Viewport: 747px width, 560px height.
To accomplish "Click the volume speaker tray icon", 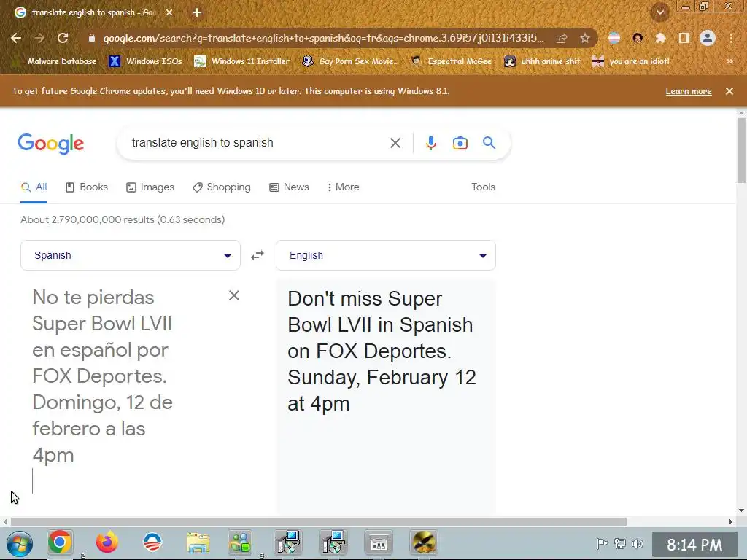I will (x=637, y=543).
